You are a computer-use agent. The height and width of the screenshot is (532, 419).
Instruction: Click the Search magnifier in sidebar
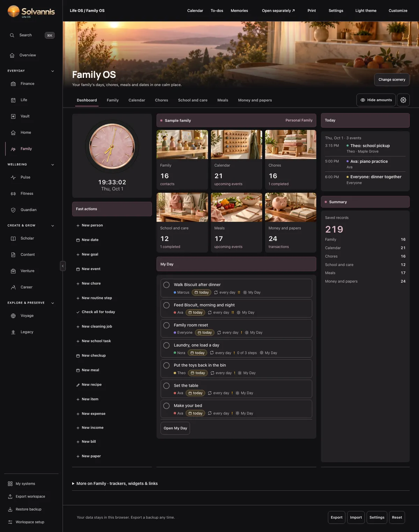12,35
